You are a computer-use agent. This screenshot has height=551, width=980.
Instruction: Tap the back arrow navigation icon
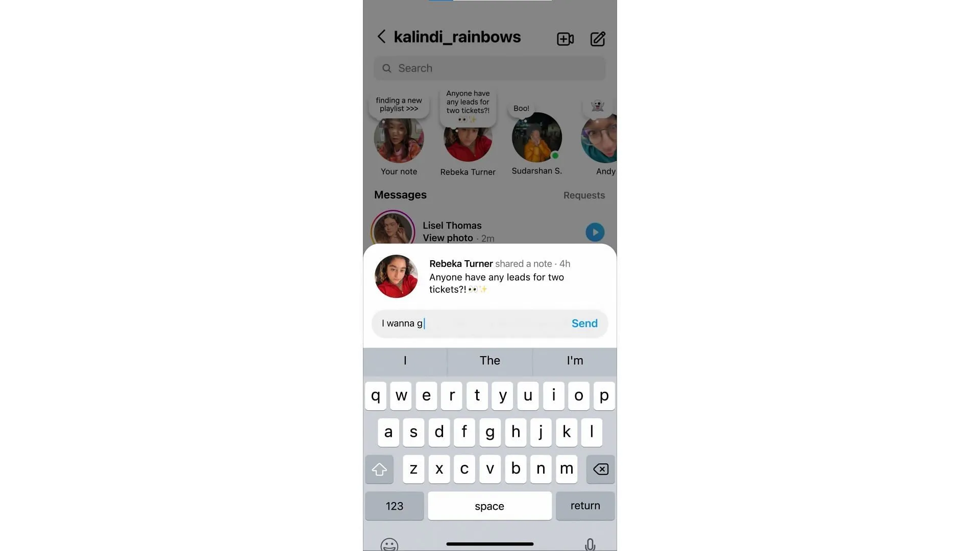(380, 37)
